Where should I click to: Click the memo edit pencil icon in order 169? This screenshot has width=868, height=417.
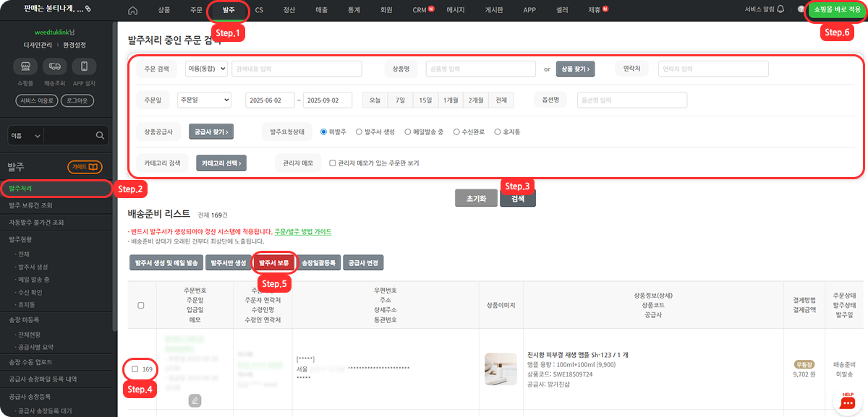[x=194, y=400]
